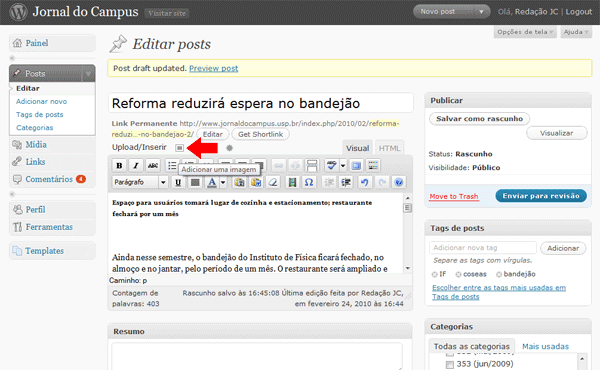The width and height of the screenshot is (600, 370).
Task: Click the insert link chain icon
Action: pos(279,166)
